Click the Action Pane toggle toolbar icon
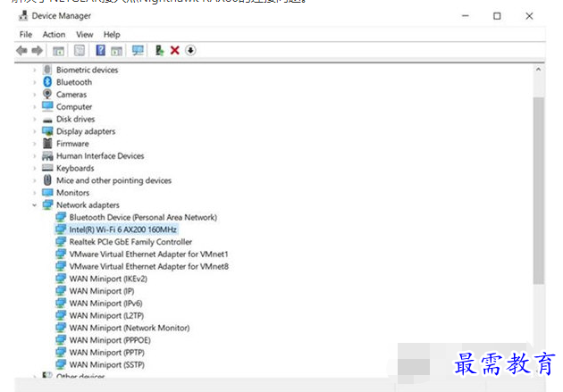The width and height of the screenshot is (563, 392). [117, 51]
